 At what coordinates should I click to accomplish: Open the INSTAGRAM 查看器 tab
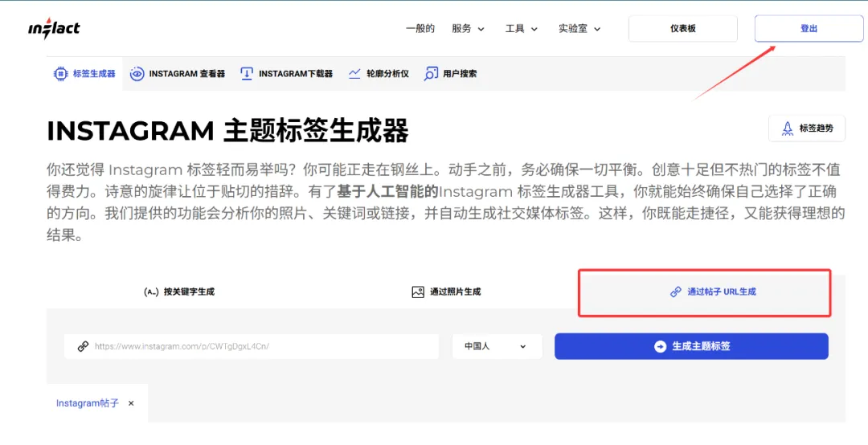[177, 74]
